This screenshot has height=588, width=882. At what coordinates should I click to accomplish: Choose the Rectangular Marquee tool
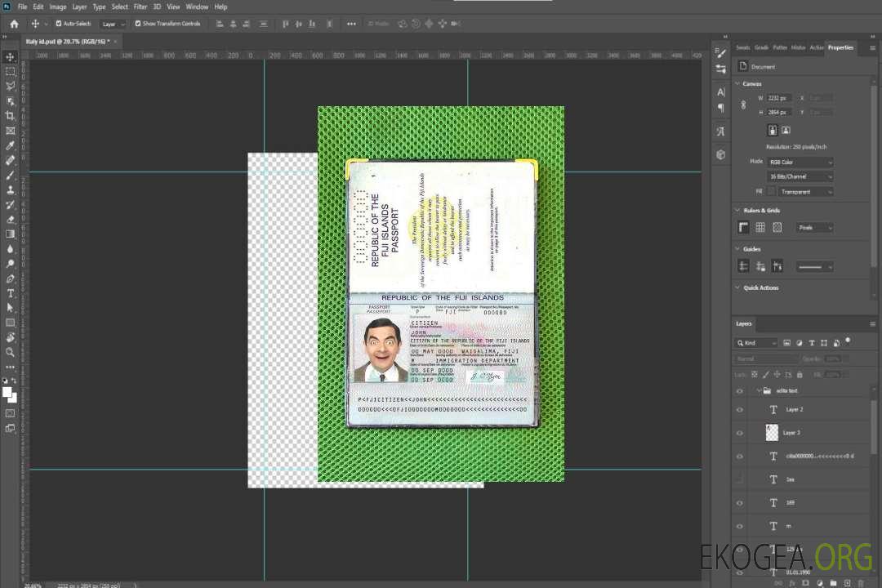pyautogui.click(x=11, y=71)
